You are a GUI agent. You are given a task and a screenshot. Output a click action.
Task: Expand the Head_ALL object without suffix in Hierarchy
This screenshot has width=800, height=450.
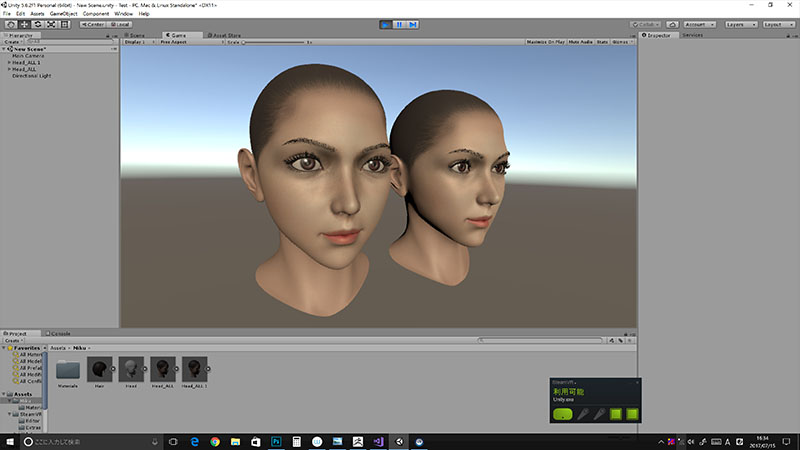pyautogui.click(x=9, y=69)
